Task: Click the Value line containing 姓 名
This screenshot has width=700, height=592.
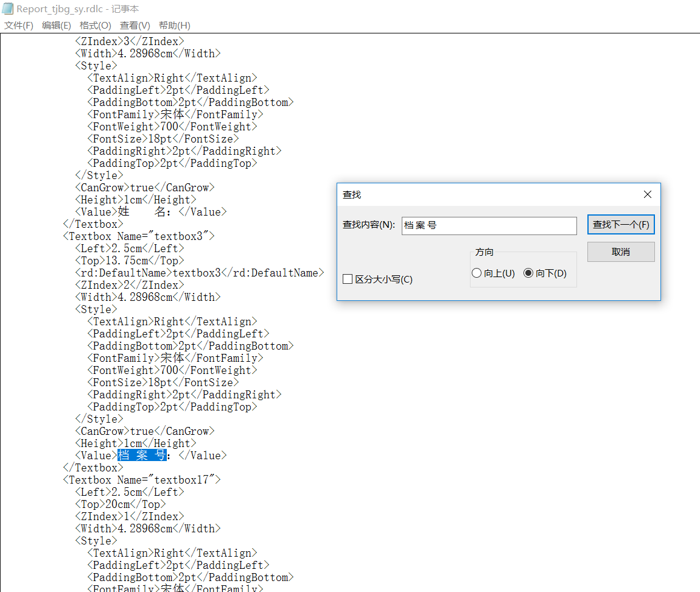Action: (x=151, y=212)
